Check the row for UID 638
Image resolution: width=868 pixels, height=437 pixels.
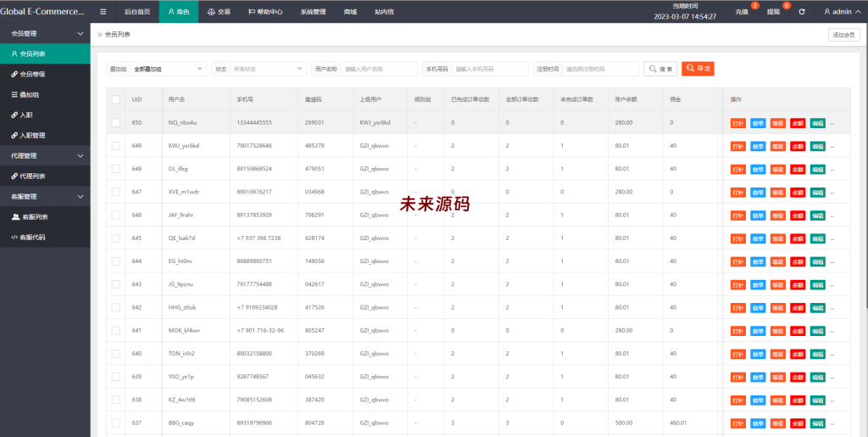[x=115, y=400]
